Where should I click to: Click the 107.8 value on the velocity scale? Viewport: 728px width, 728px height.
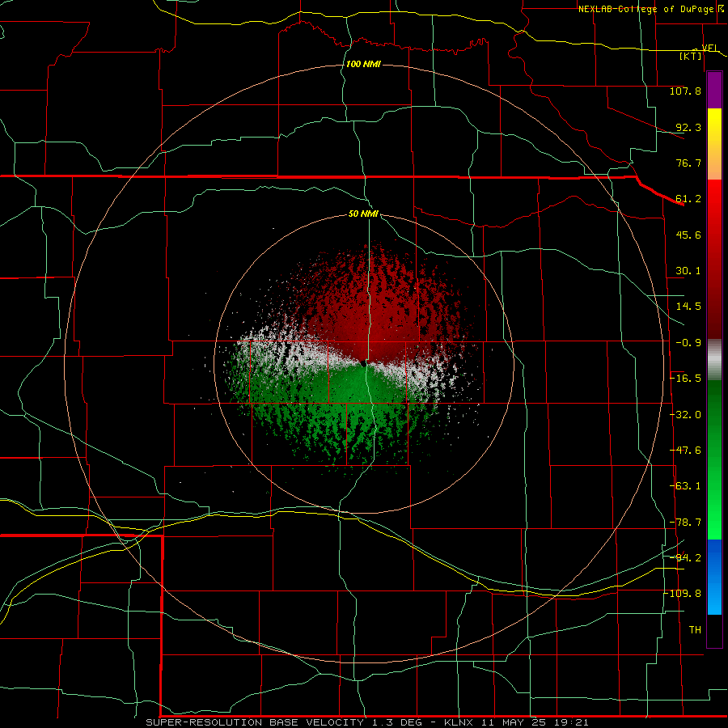tap(685, 91)
